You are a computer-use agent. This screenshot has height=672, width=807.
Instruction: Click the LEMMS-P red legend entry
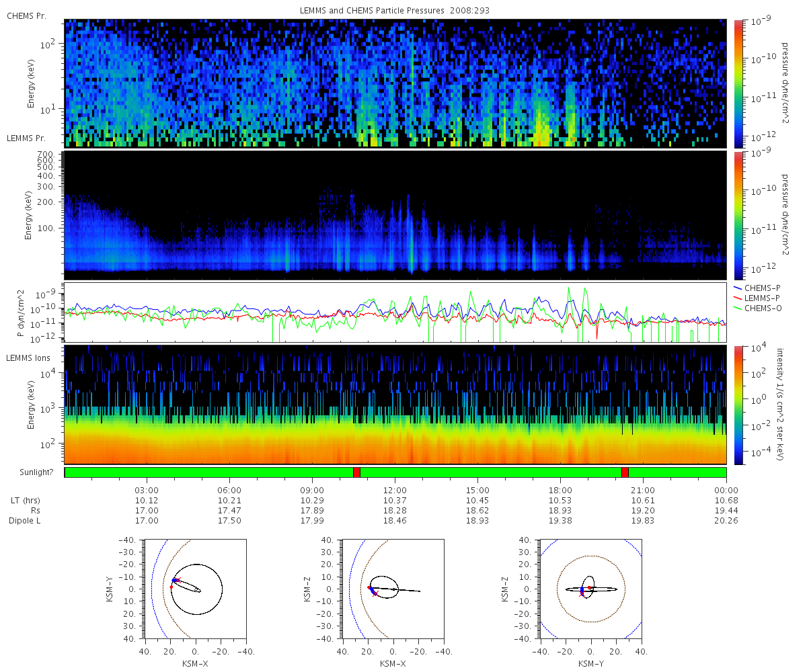tap(759, 298)
